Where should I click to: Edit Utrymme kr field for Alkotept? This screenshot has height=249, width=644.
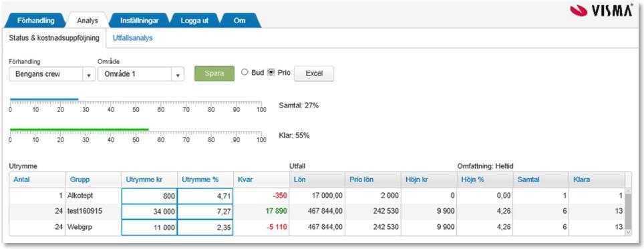149,196
